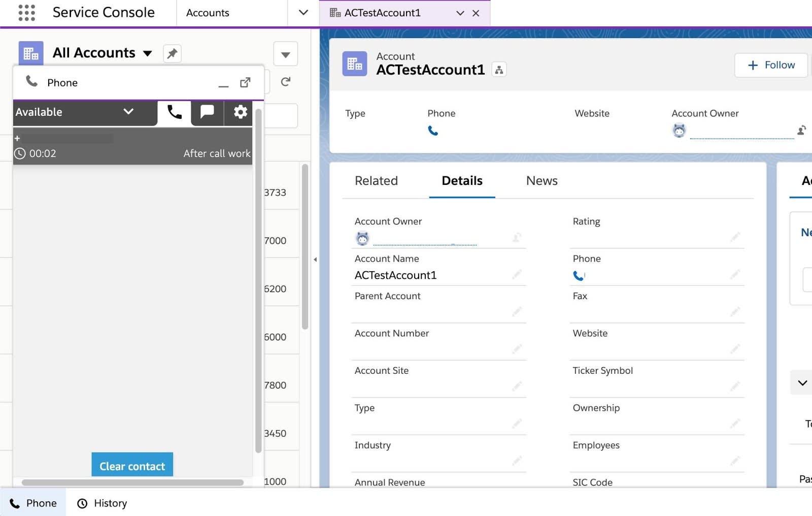Edit the Rating pencil icon
812x516 pixels.
[x=735, y=237]
